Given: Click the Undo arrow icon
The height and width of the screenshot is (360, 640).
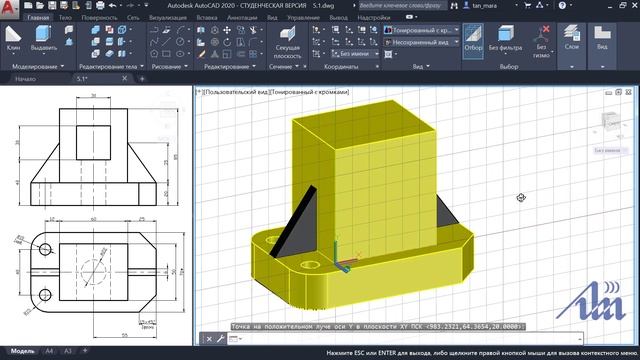Looking at the screenshot, I should [x=112, y=6].
